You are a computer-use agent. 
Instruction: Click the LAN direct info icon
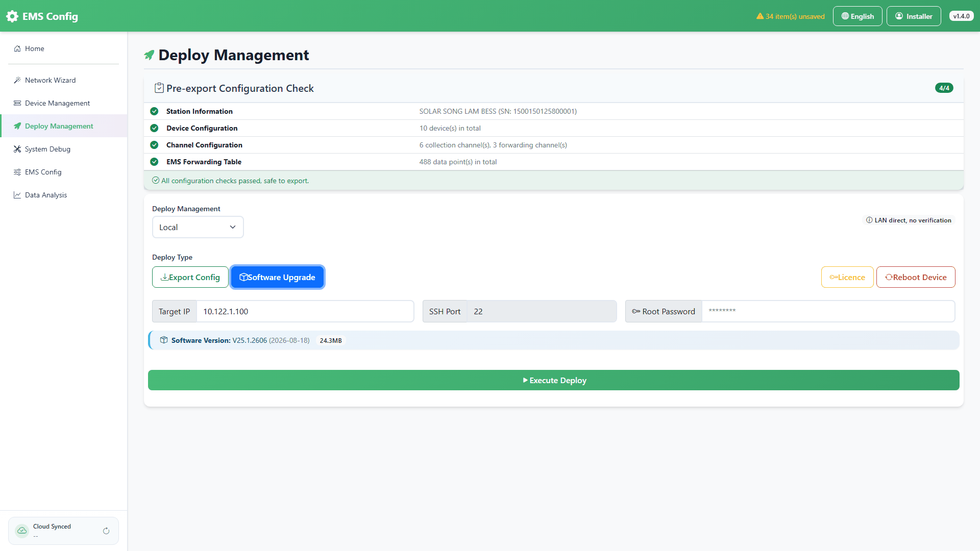click(x=869, y=220)
